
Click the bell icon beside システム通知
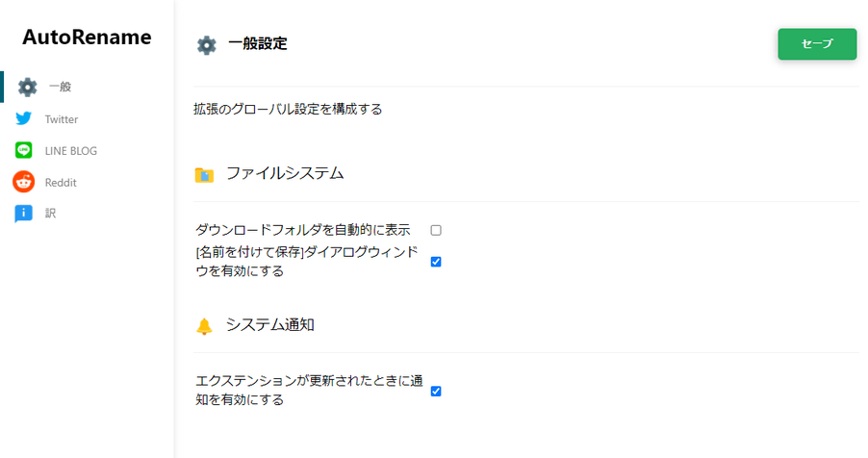tap(204, 326)
